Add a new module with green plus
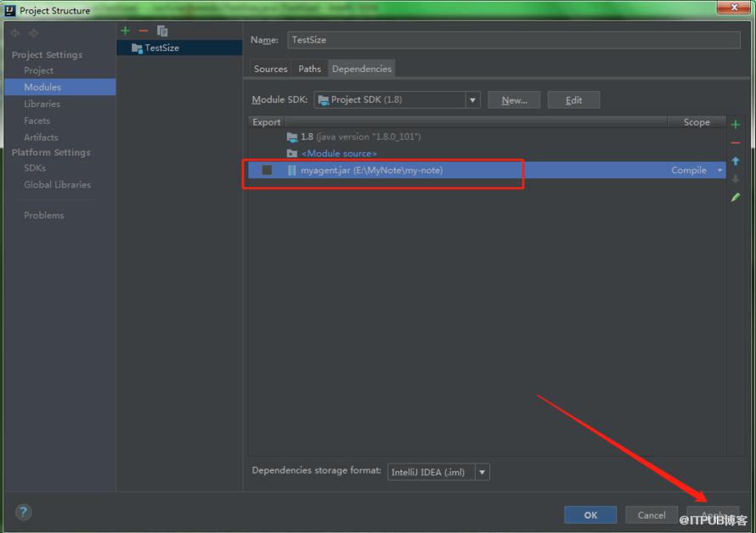 pyautogui.click(x=126, y=31)
